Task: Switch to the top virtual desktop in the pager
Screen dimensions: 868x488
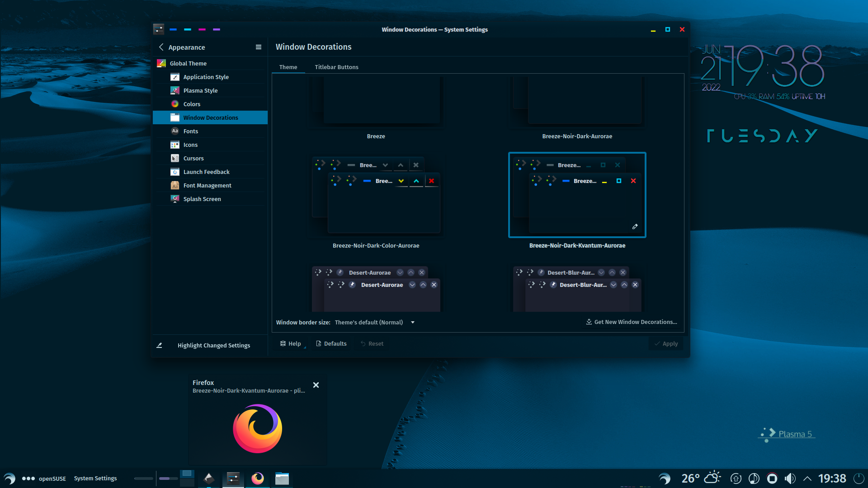Action: pos(187,474)
